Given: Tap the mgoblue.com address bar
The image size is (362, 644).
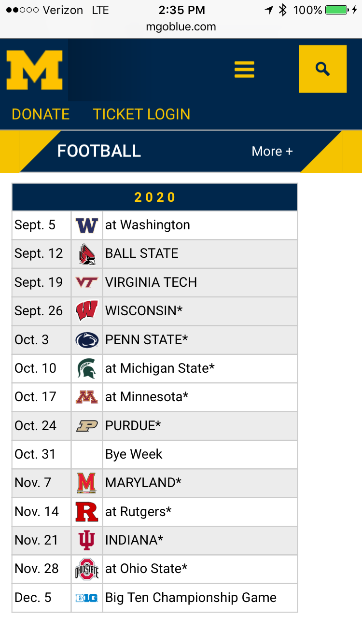Looking at the screenshot, I should click(x=181, y=27).
